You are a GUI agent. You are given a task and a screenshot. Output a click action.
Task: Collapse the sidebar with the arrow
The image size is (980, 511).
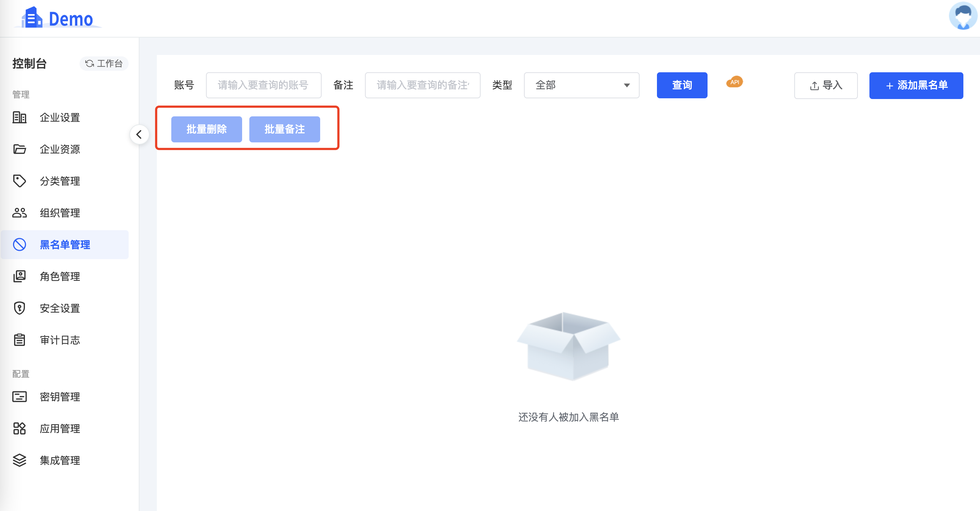tap(139, 134)
